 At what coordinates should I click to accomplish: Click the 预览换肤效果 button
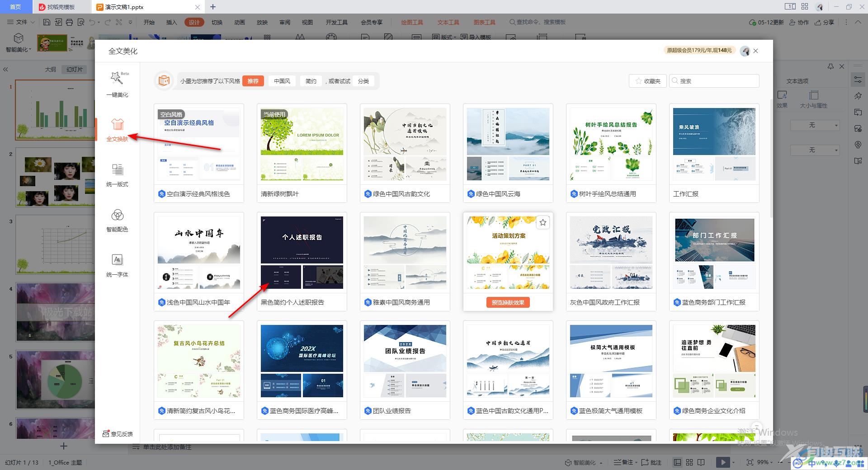tap(508, 302)
